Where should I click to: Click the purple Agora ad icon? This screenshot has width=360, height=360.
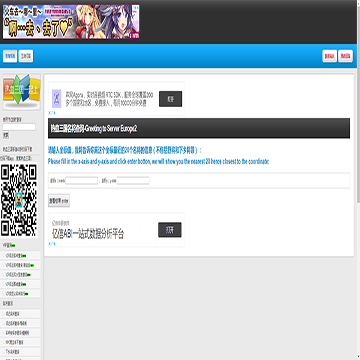57,99
